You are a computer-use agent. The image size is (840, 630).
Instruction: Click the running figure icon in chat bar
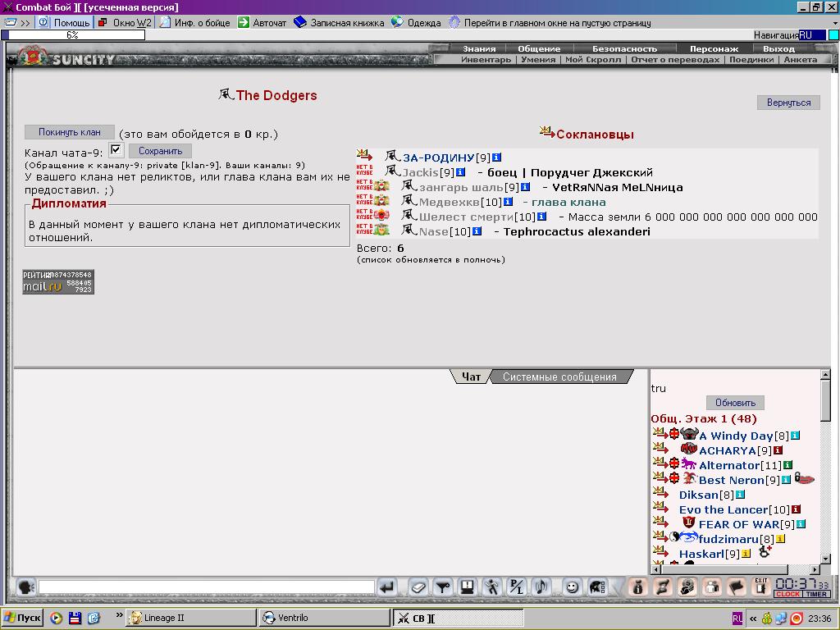tap(492, 587)
